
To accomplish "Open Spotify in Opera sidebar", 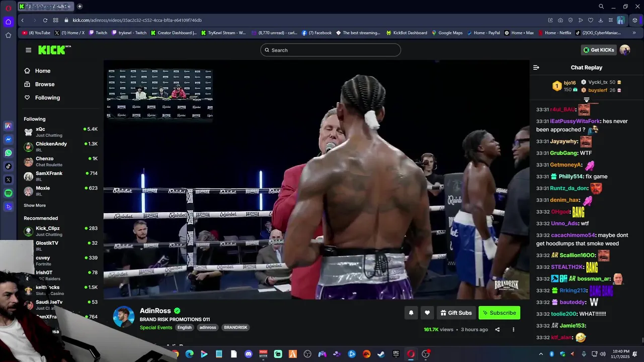I will pyautogui.click(x=8, y=193).
